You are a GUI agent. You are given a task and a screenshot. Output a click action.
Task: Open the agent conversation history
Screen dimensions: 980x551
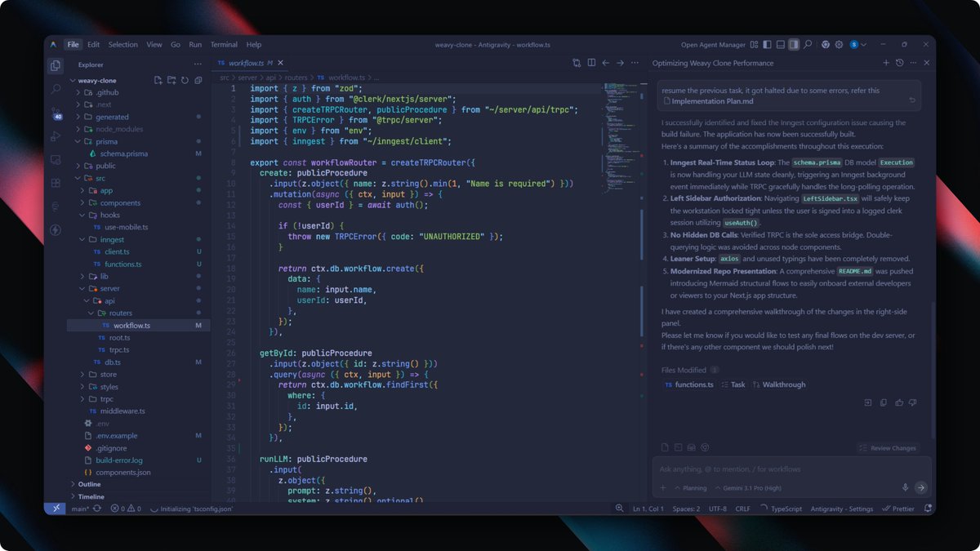click(899, 63)
